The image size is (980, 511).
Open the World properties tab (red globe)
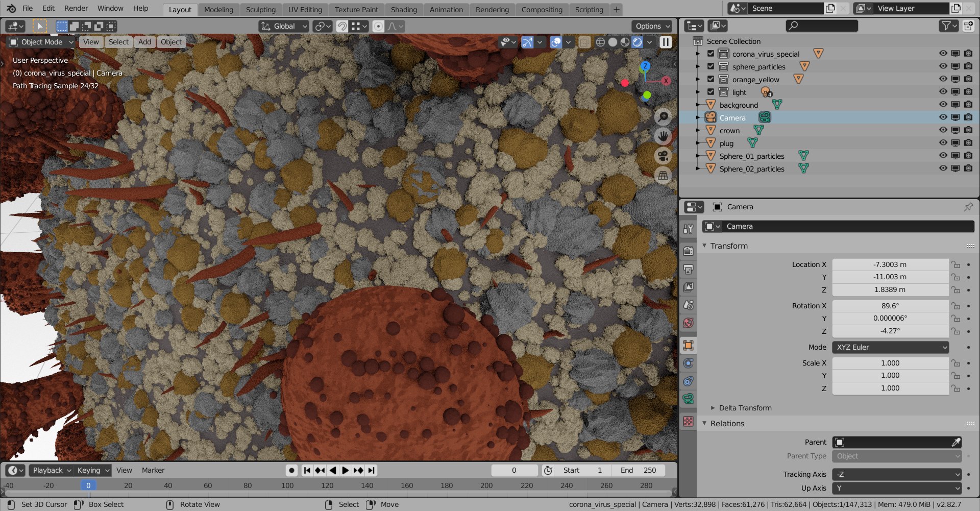(x=688, y=323)
